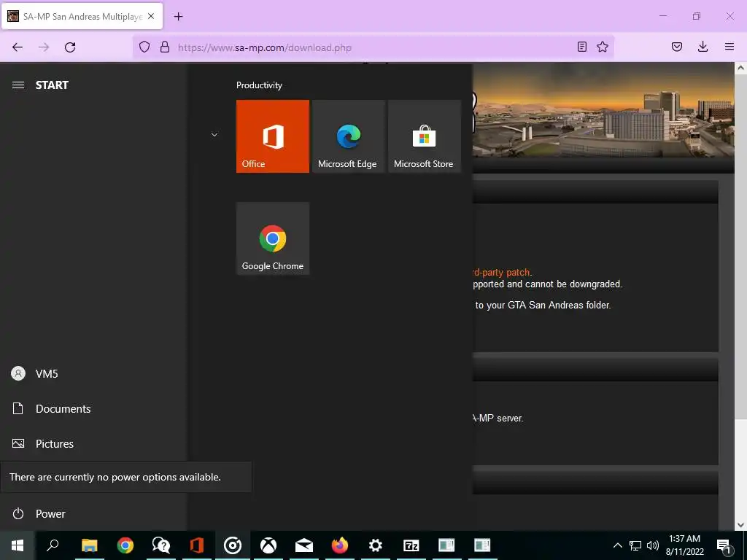This screenshot has width=747, height=560.
Task: Open Get Help app on the taskbar
Action: point(160,545)
